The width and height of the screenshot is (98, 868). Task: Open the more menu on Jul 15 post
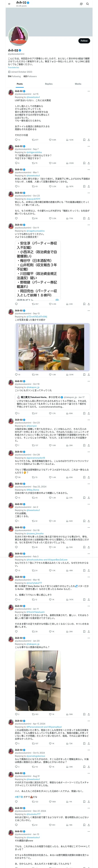(89, 91)
